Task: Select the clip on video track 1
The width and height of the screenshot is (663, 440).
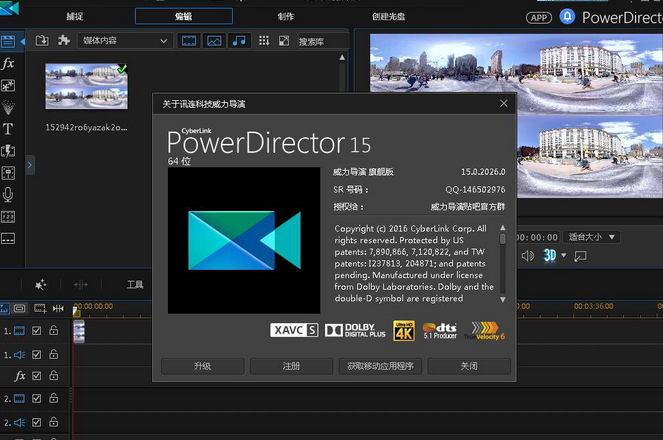Action: pos(79,331)
